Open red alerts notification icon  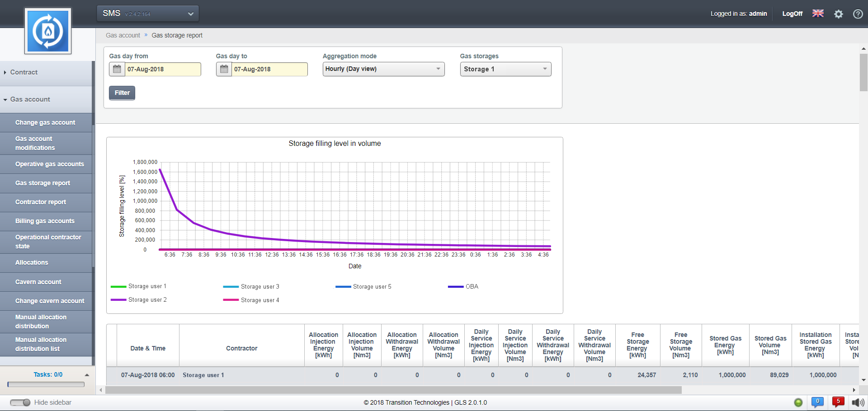point(838,402)
